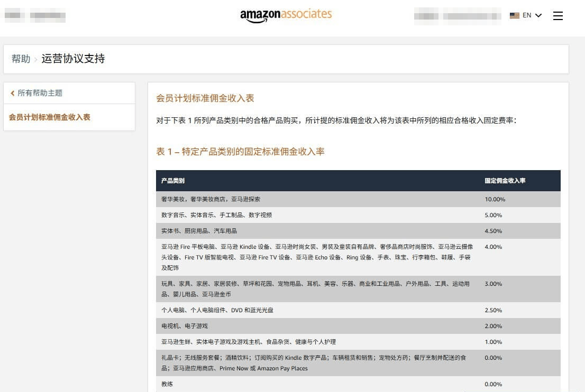The image size is (585, 392).
Task: Click the 运营协议支持 breadcrumb title
Action: click(73, 59)
